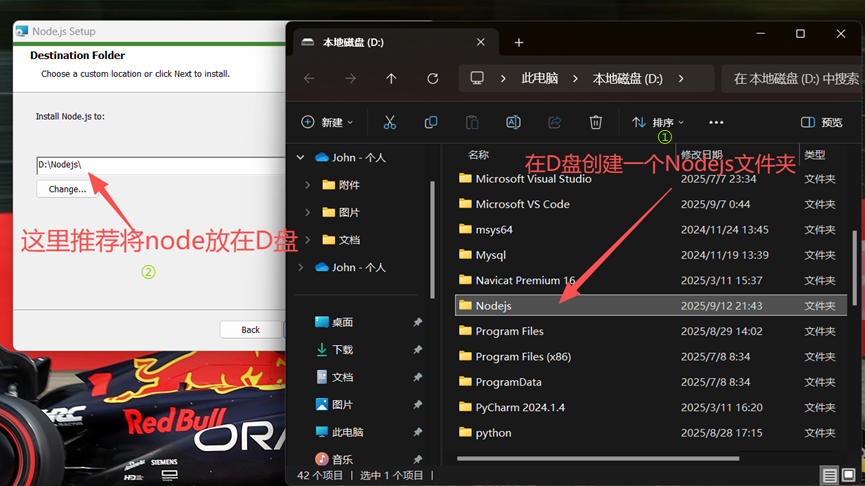The height and width of the screenshot is (486, 865).
Task: Click the Paste clipboard icon in toolbar
Action: tap(472, 122)
